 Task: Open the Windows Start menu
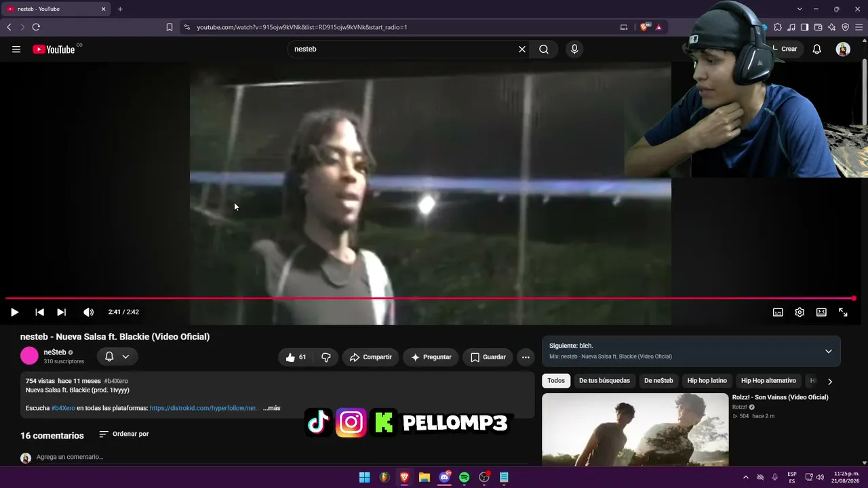point(364,477)
